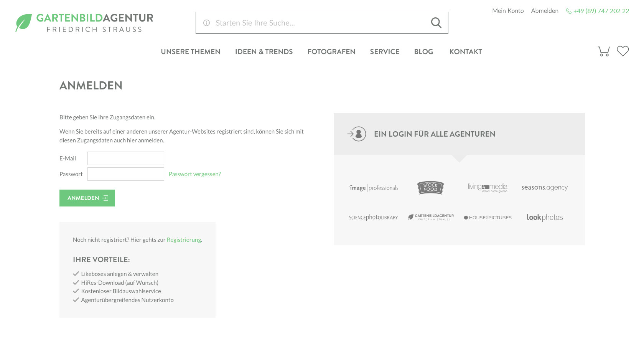
Task: Open the Unsere Themen menu
Action: click(190, 52)
